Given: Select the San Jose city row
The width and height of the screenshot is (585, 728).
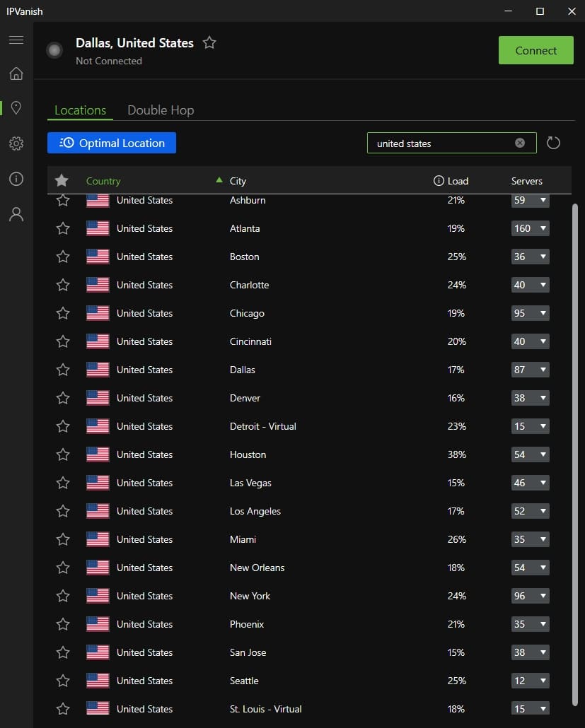Looking at the screenshot, I should pyautogui.click(x=309, y=652).
